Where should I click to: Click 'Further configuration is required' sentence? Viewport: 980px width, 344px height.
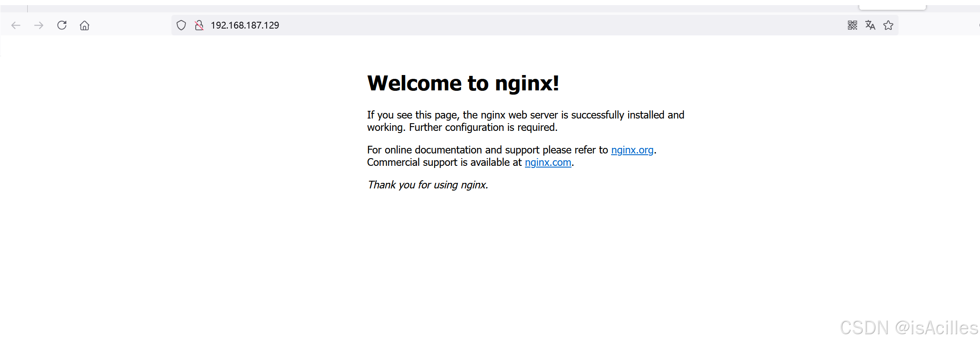pos(483,127)
